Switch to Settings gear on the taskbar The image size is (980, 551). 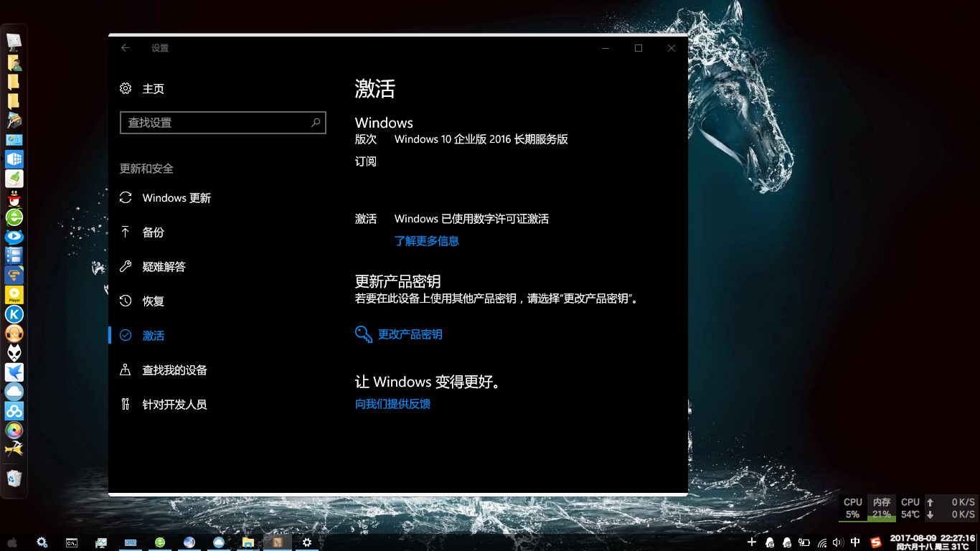coord(307,542)
